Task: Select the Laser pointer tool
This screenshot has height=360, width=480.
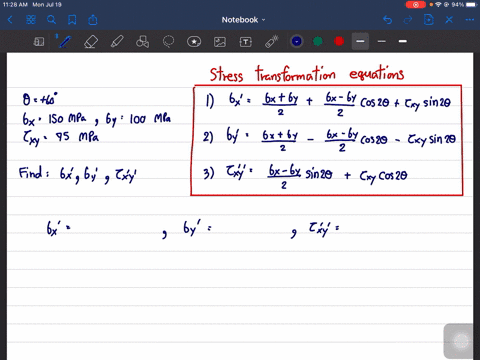Action: click(272, 42)
